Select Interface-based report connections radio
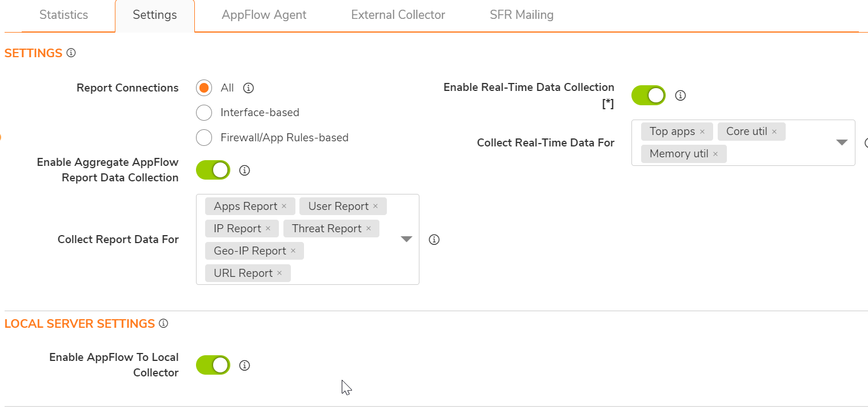This screenshot has width=868, height=409. (204, 113)
